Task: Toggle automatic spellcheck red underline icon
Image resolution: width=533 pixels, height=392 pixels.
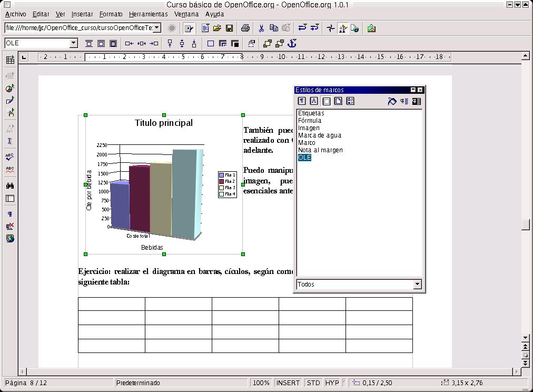Action: (10, 169)
